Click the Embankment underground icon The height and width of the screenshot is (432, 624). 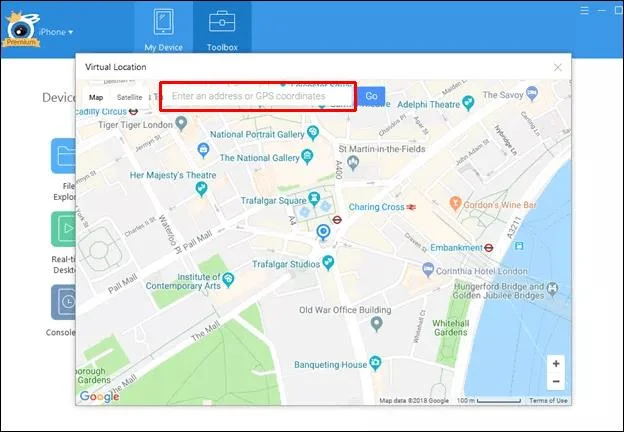[489, 248]
